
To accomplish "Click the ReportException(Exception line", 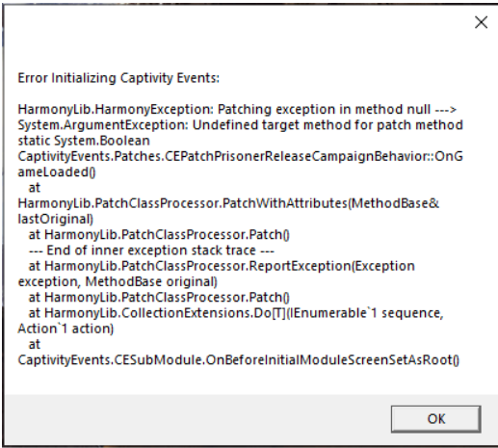I will [222, 266].
